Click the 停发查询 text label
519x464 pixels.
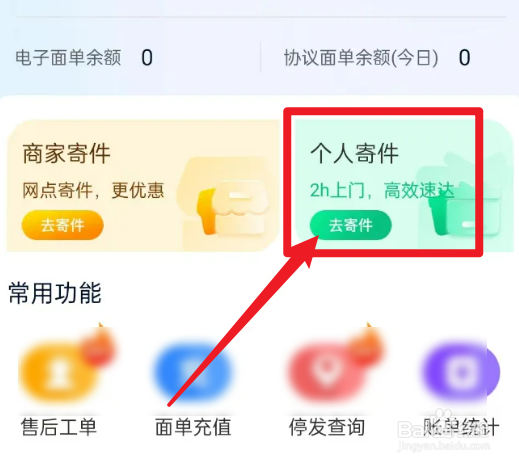327,427
